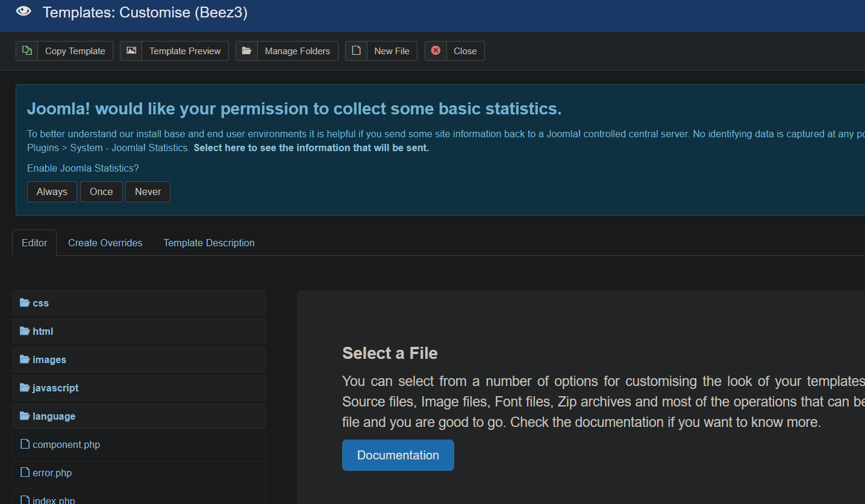Select the Editor tab
865x504 pixels.
coord(34,243)
